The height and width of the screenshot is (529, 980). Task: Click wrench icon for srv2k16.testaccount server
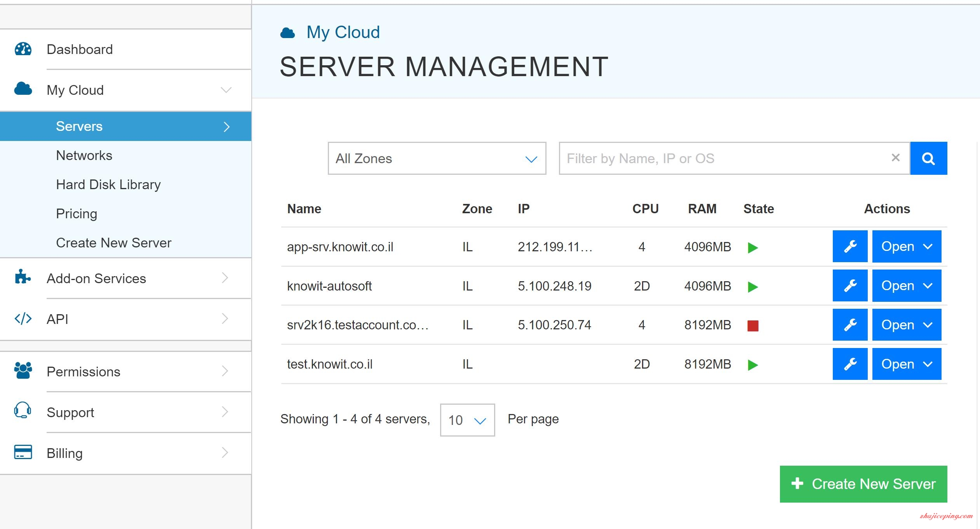(x=850, y=325)
